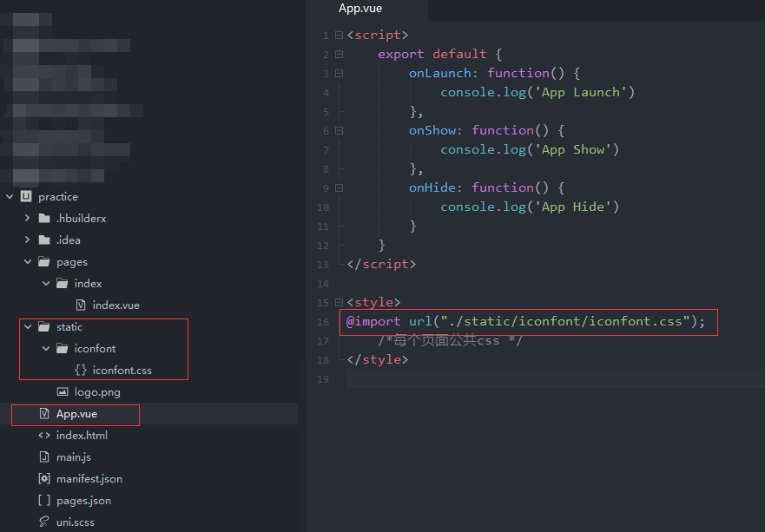Click the index.html angle-bracket icon
The width and height of the screenshot is (765, 532).
click(44, 436)
